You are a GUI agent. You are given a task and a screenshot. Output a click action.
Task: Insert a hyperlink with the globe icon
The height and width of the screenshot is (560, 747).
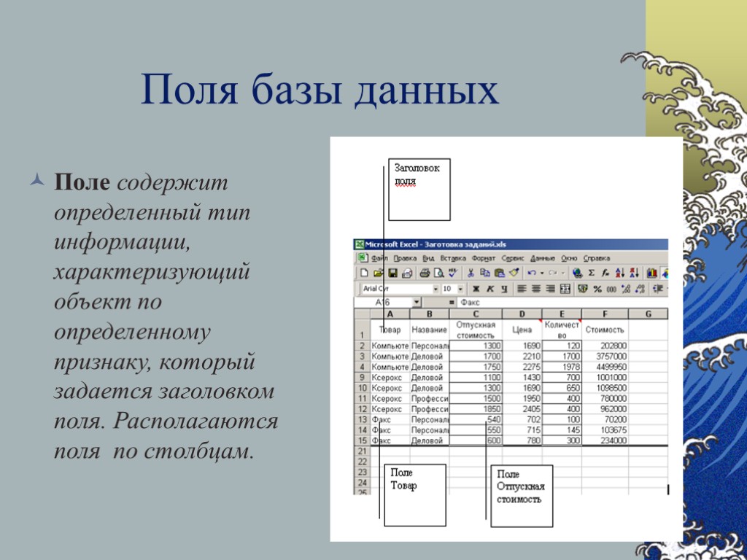(578, 273)
